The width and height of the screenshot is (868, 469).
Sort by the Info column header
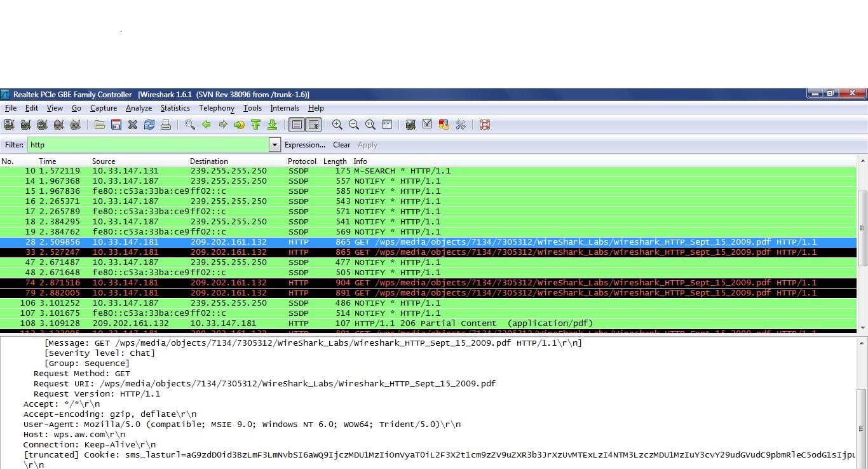click(x=605, y=161)
